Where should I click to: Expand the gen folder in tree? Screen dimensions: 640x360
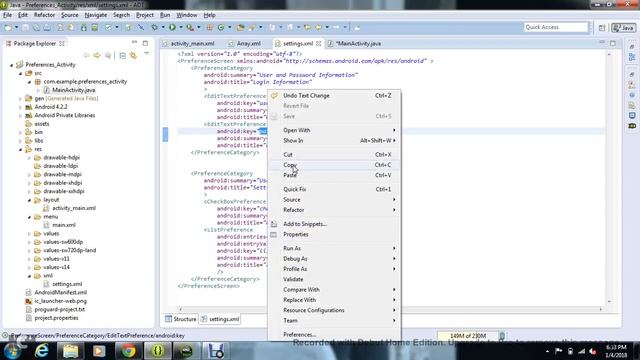[x=20, y=99]
